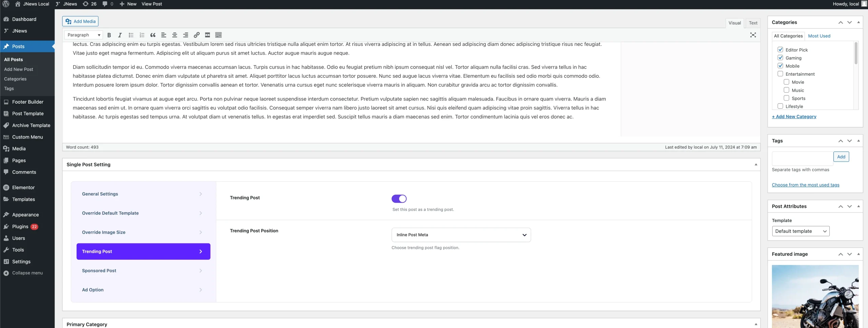
Task: Click the Insert Read More tag icon
Action: coord(208,35)
